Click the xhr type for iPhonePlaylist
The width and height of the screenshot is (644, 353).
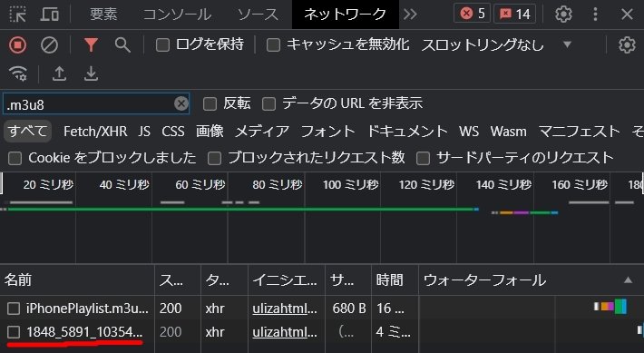215,309
